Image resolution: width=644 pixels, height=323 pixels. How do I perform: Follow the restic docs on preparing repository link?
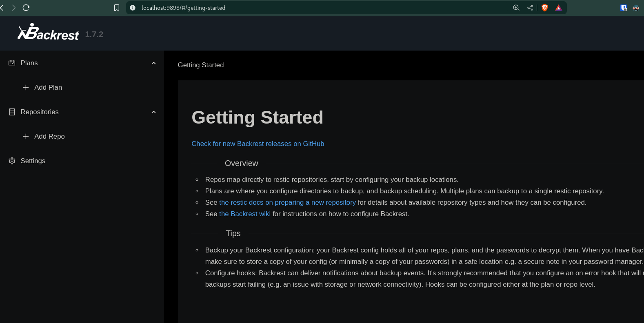click(287, 202)
